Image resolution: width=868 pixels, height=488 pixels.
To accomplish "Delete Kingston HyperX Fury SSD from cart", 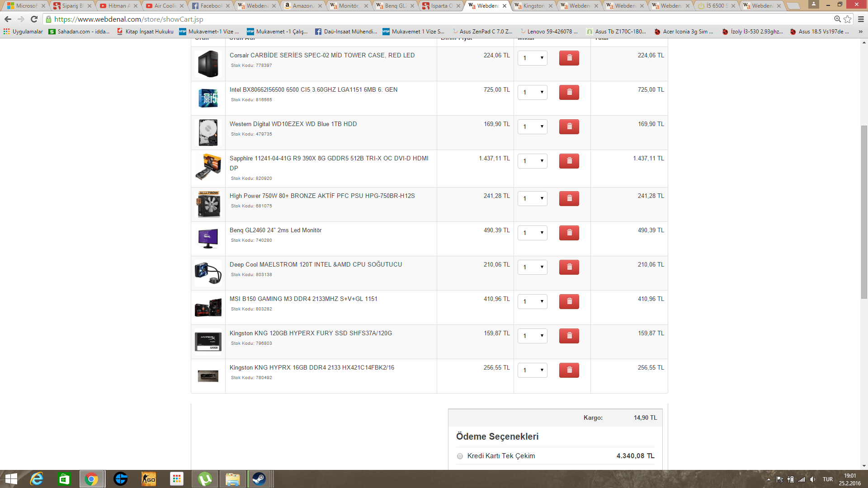I will [569, 336].
